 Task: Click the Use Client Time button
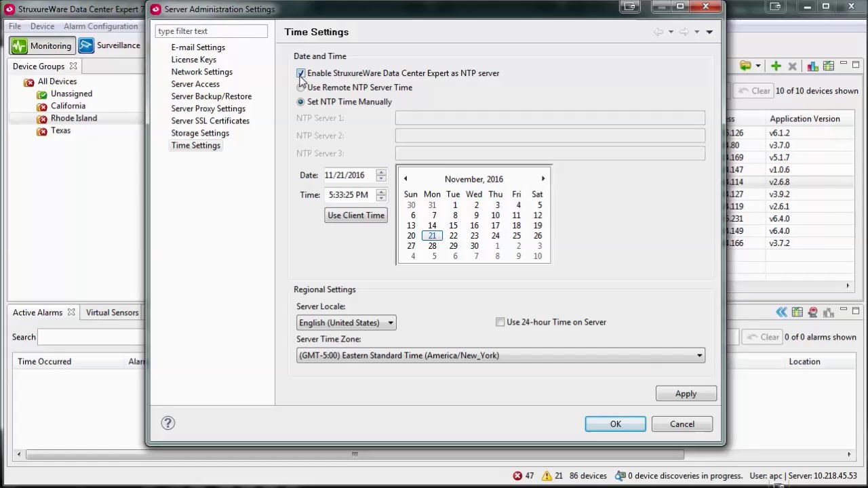356,216
